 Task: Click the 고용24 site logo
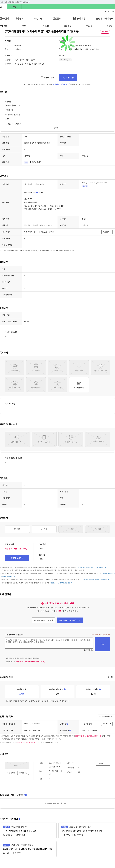[4, 19]
